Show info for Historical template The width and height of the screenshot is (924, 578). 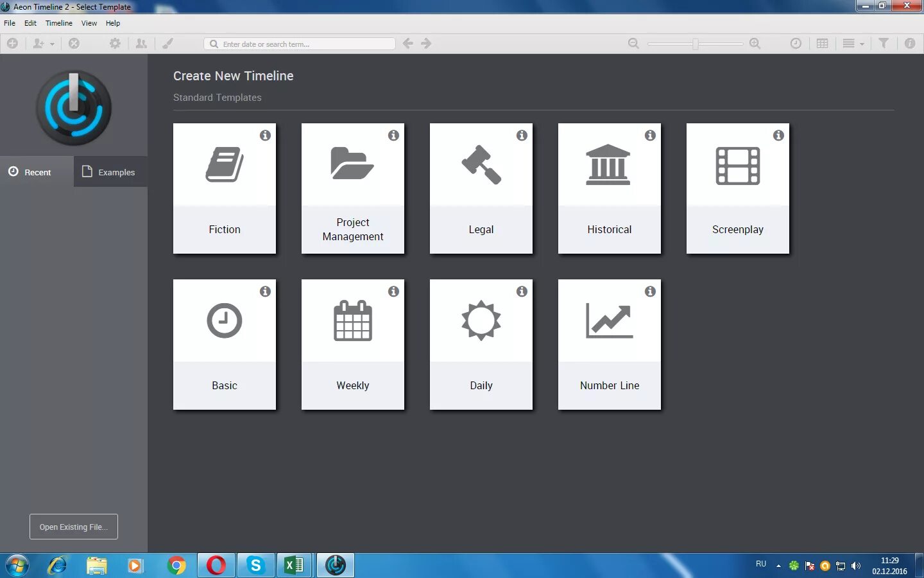click(650, 136)
